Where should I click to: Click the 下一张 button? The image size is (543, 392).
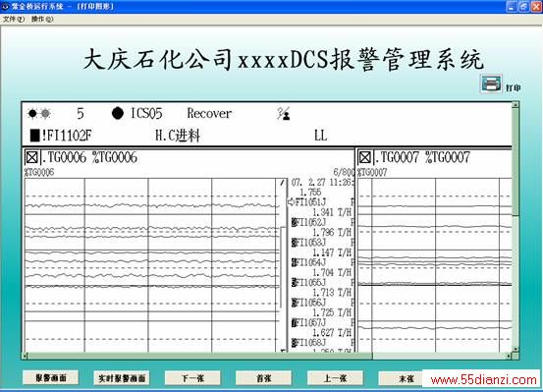192,378
